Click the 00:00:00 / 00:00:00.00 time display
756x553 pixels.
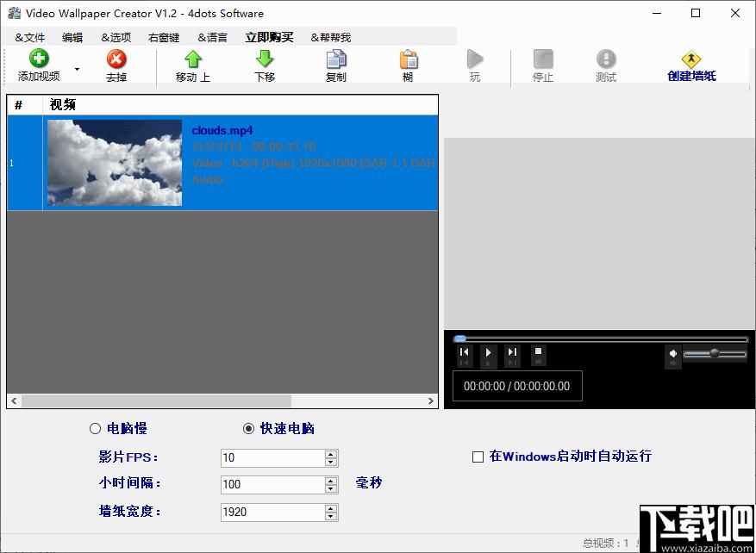pyautogui.click(x=517, y=386)
